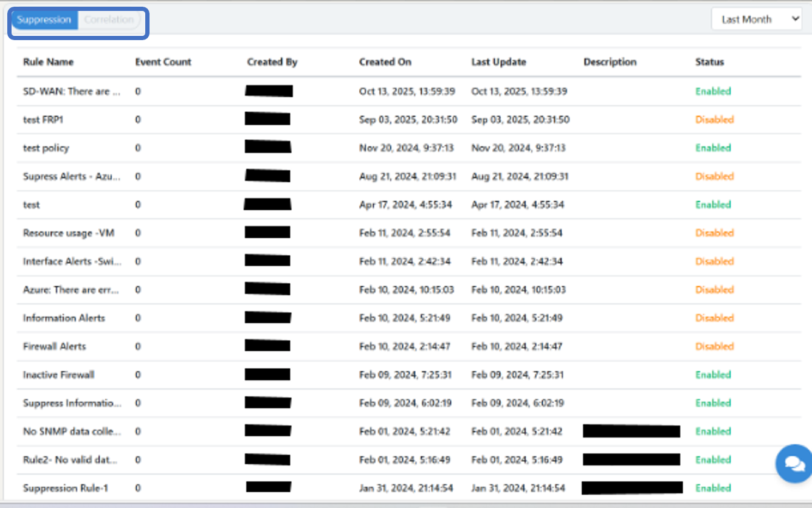Select rule 'Supress Alerts - Azu...'
Viewport: 812px width, 508px height.
tap(72, 176)
